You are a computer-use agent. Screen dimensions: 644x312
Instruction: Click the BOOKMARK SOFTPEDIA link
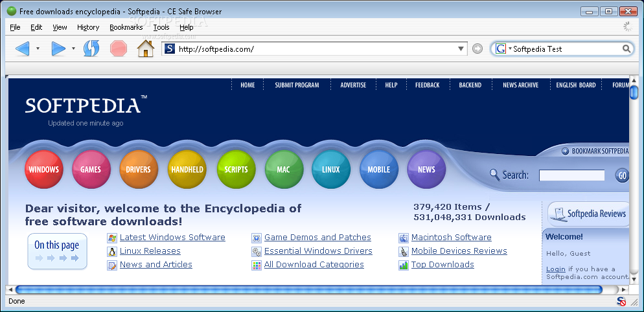600,151
